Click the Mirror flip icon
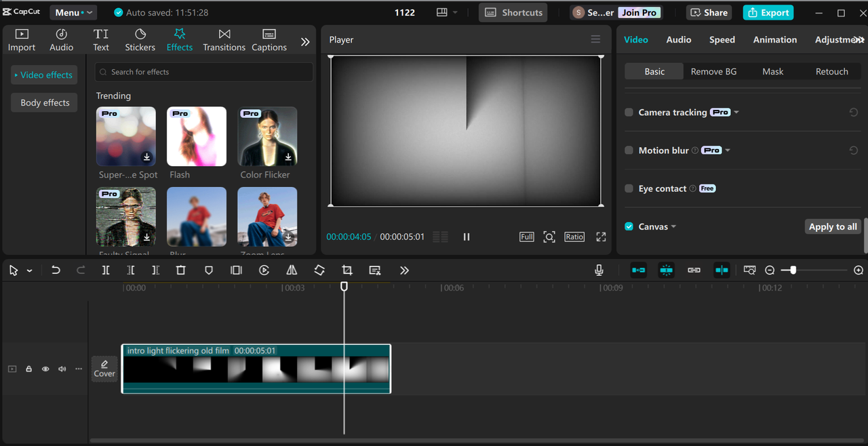868x446 pixels. click(292, 270)
